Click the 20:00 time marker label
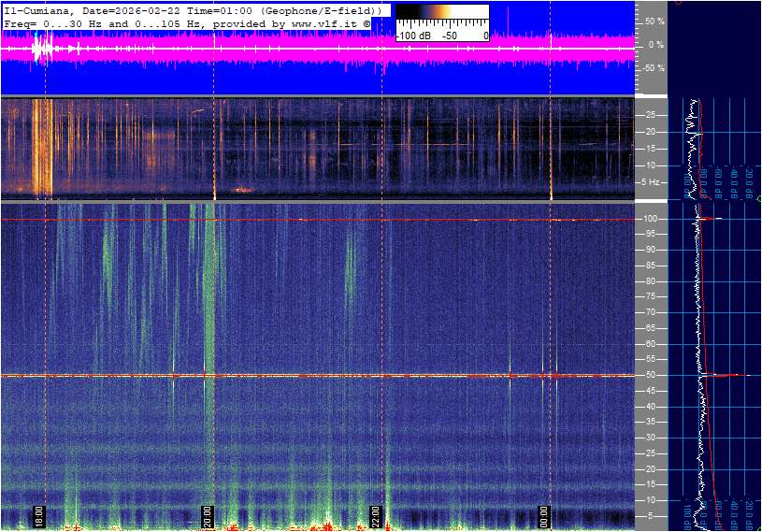This screenshot has height=532, width=762. point(208,516)
